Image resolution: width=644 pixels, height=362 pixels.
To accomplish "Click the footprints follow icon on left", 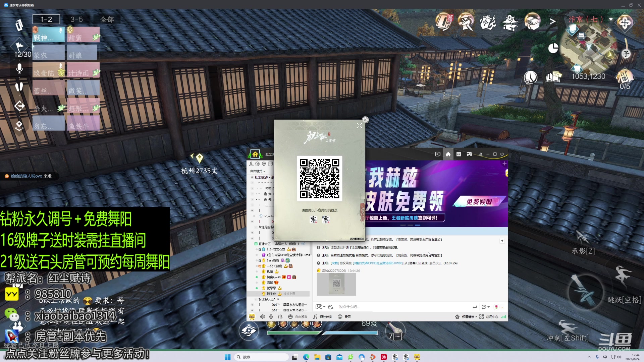I will (x=19, y=87).
